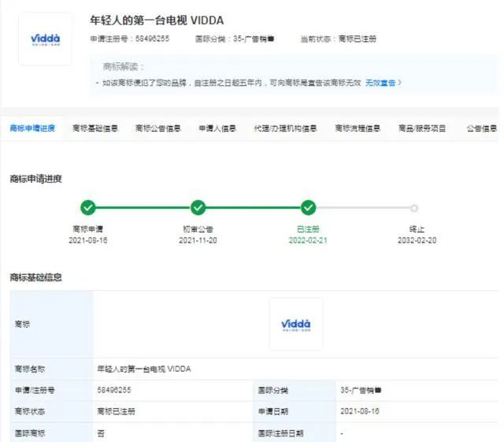
Task: Open the Vidda logo thumbnail in header
Action: coord(45,39)
